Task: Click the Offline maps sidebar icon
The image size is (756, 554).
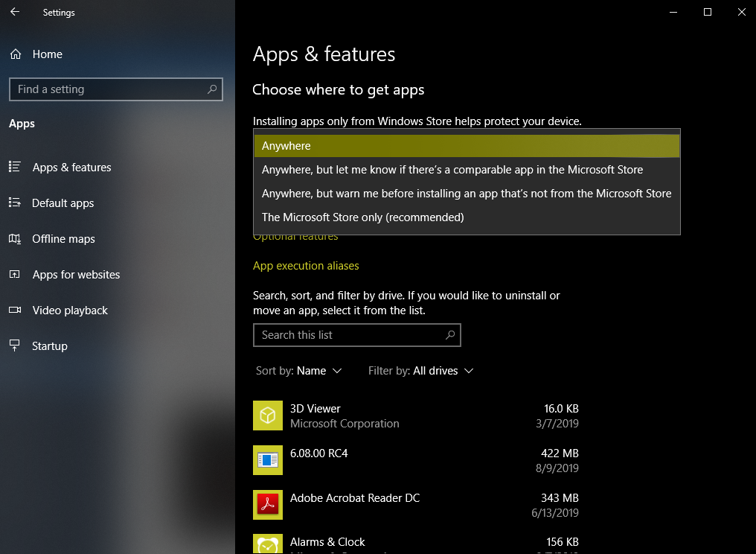Action: click(15, 239)
